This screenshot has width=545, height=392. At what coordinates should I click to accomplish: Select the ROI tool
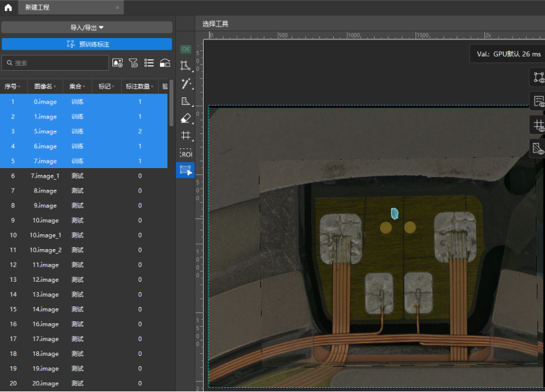pyautogui.click(x=186, y=153)
